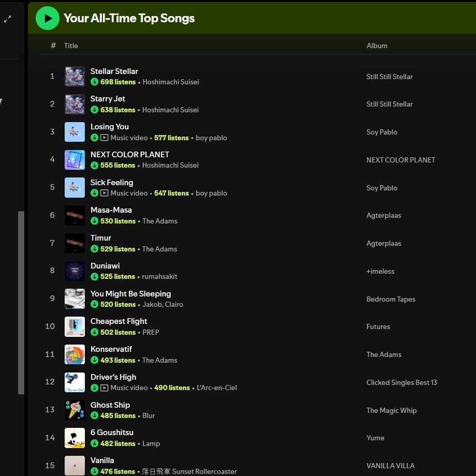
Task: Open Sick Feeling album cover thumbnail
Action: [x=75, y=188]
